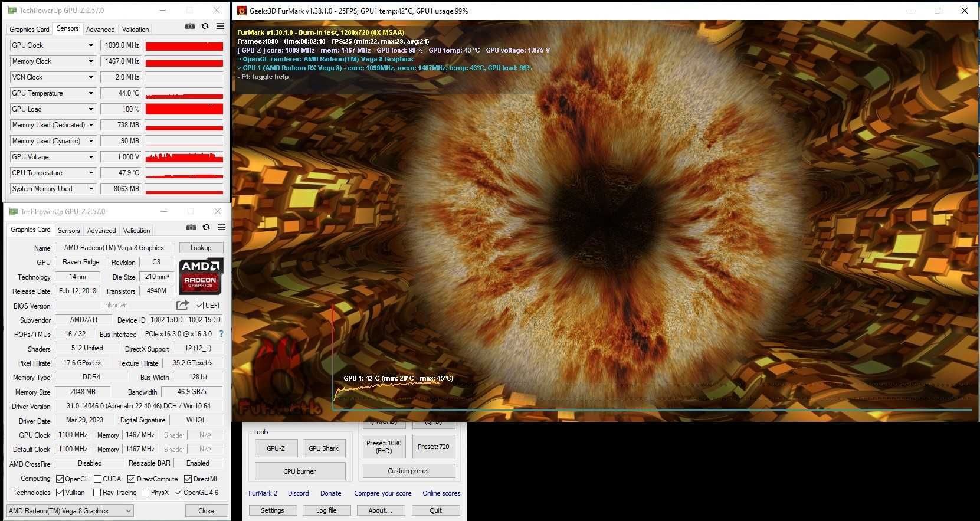Click GPU Voltage sensor graph
The width and height of the screenshot is (980, 521).
pos(184,157)
